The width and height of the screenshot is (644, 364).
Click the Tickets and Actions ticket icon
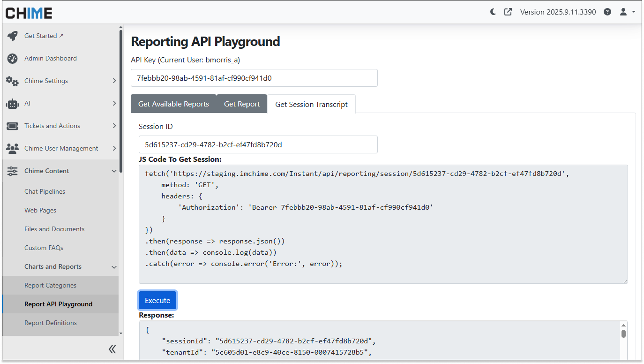point(13,126)
